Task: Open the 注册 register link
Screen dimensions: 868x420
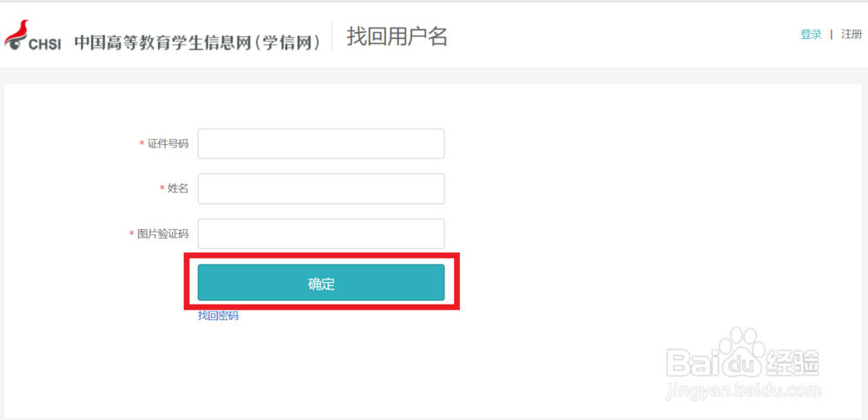Action: coord(852,35)
